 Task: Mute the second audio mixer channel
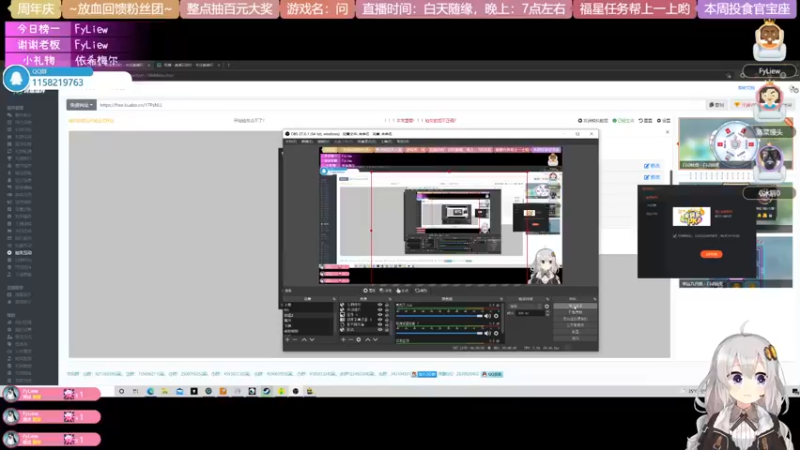coord(487,333)
